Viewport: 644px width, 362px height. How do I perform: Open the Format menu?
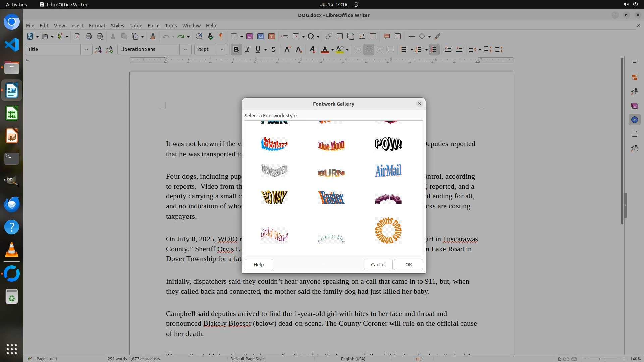[x=97, y=26]
